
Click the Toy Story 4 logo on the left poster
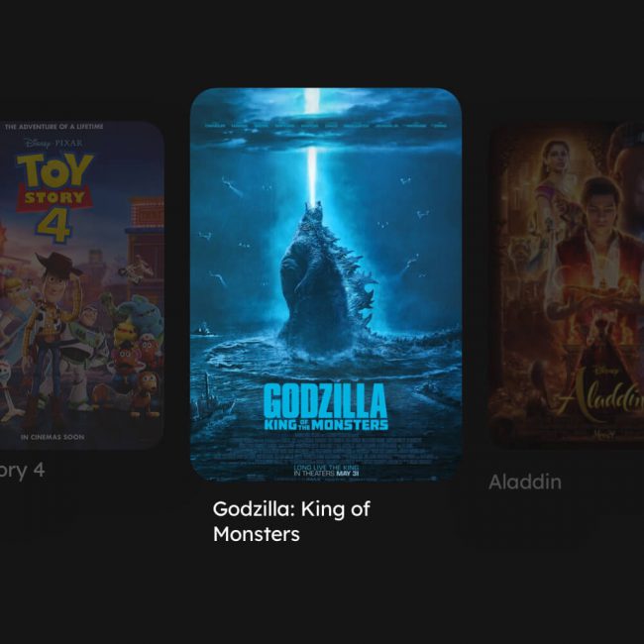point(55,197)
